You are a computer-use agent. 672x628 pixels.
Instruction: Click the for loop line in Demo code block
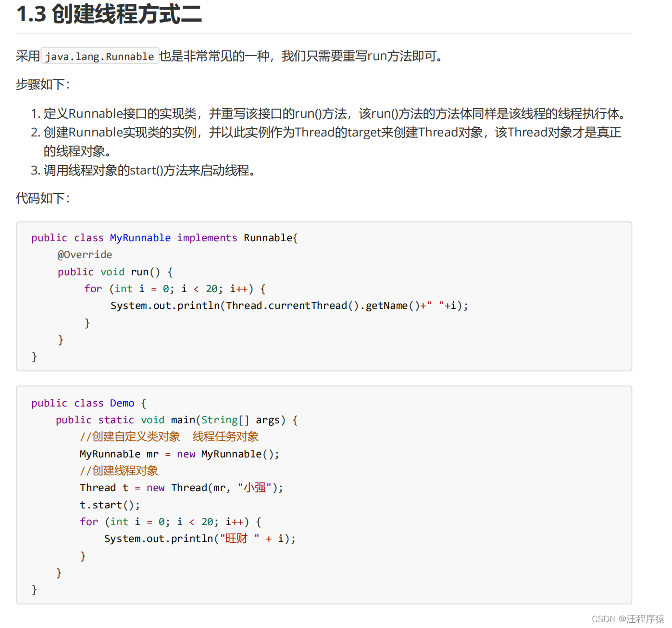point(171,522)
